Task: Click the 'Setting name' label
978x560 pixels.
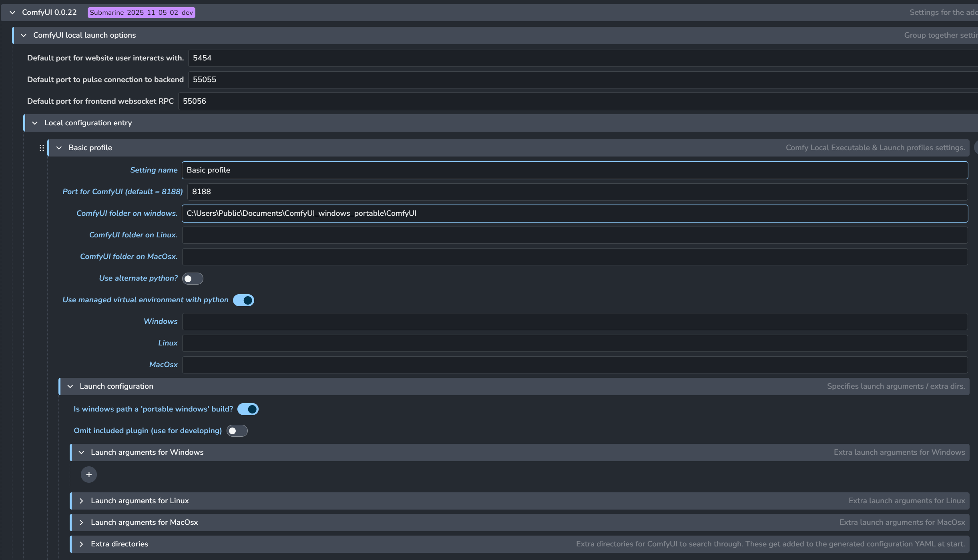Action: (154, 170)
